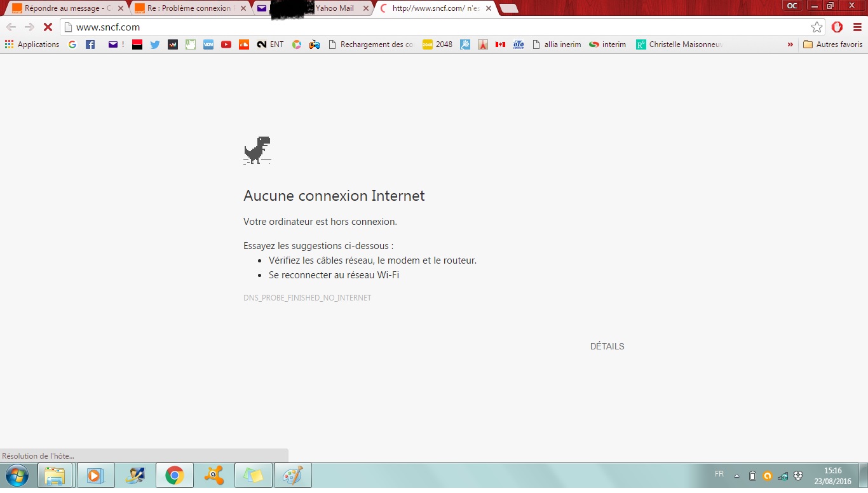Viewport: 868px width, 493px height.
Task: Open the Avast icon in taskbar
Action: tap(214, 475)
